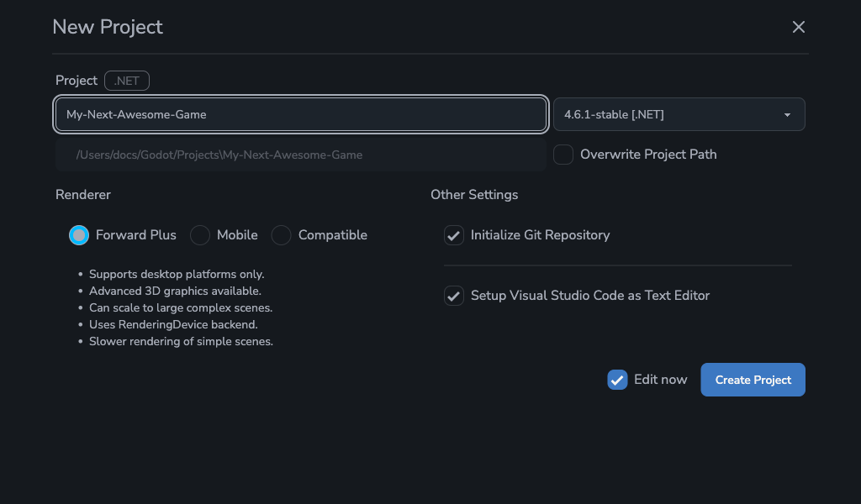Click the New Project dialog title

click(x=108, y=27)
